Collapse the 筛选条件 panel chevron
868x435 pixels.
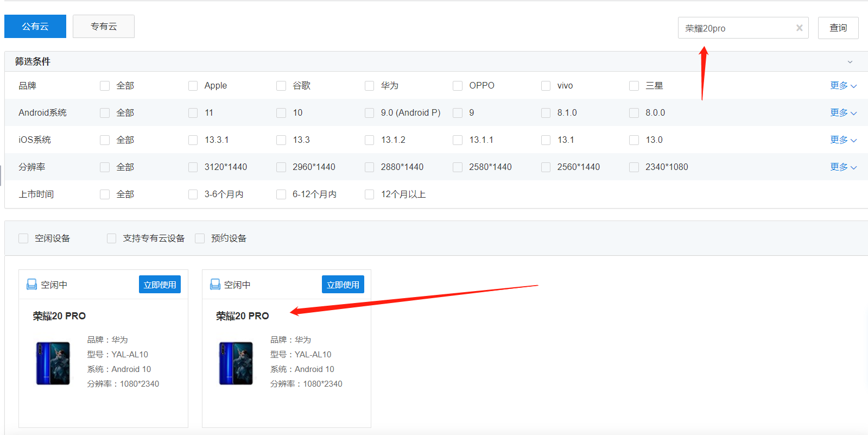click(x=850, y=62)
